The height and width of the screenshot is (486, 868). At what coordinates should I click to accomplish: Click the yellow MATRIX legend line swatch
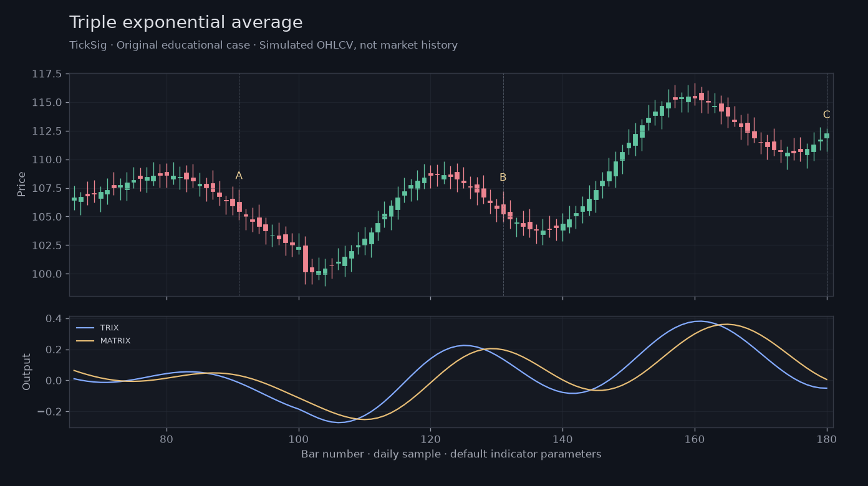(85, 341)
